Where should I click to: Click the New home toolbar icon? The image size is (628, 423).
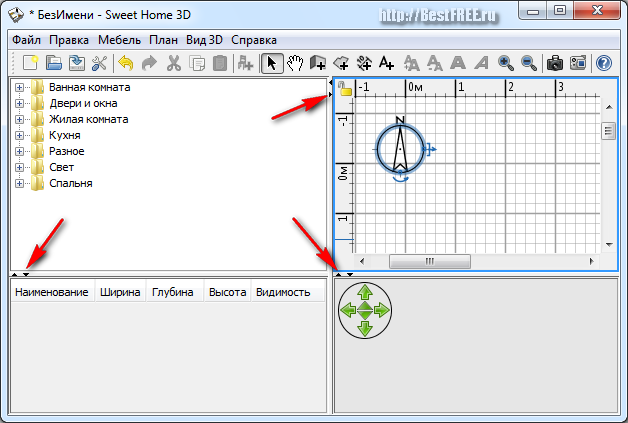[x=30, y=63]
